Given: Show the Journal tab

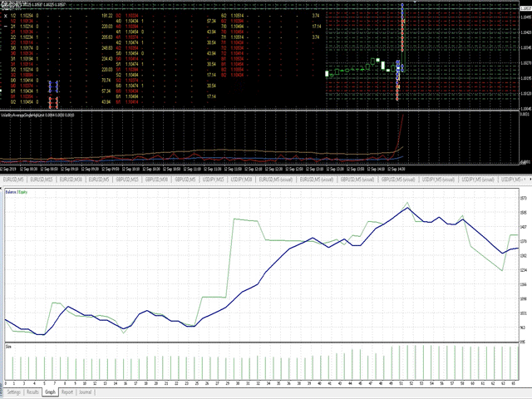Looking at the screenshot, I should (86, 391).
